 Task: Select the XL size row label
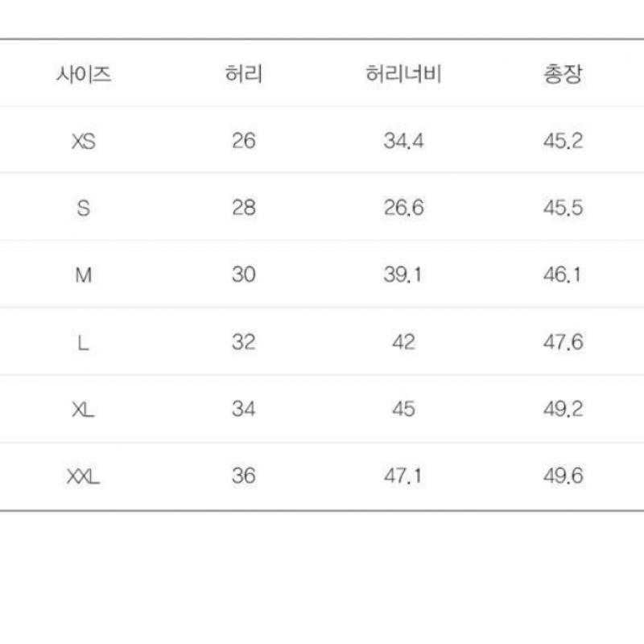point(84,409)
